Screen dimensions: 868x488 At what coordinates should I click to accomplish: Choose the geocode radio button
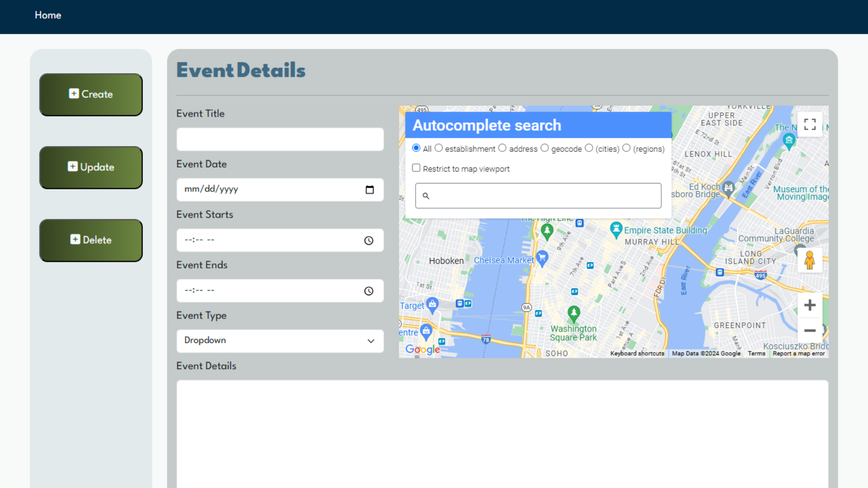545,148
